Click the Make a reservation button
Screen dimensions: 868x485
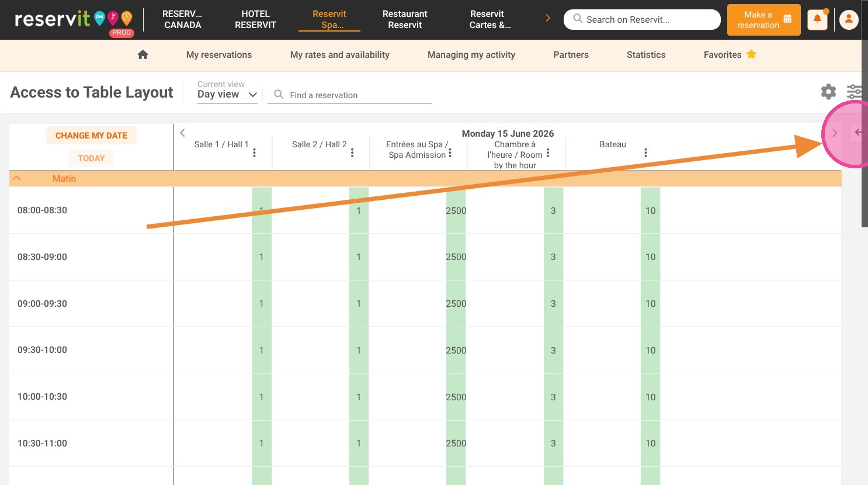click(x=763, y=20)
